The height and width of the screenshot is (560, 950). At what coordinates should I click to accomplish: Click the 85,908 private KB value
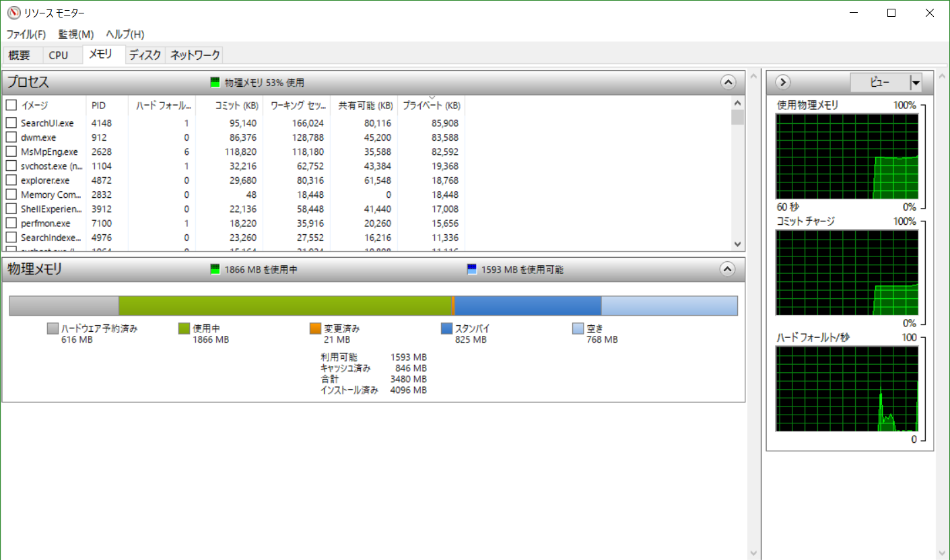pos(444,123)
